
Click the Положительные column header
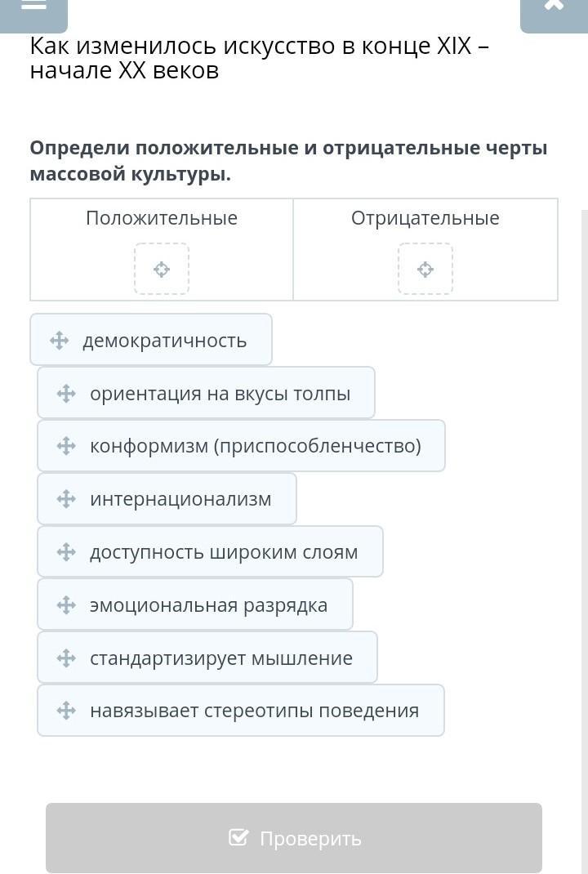click(x=162, y=218)
